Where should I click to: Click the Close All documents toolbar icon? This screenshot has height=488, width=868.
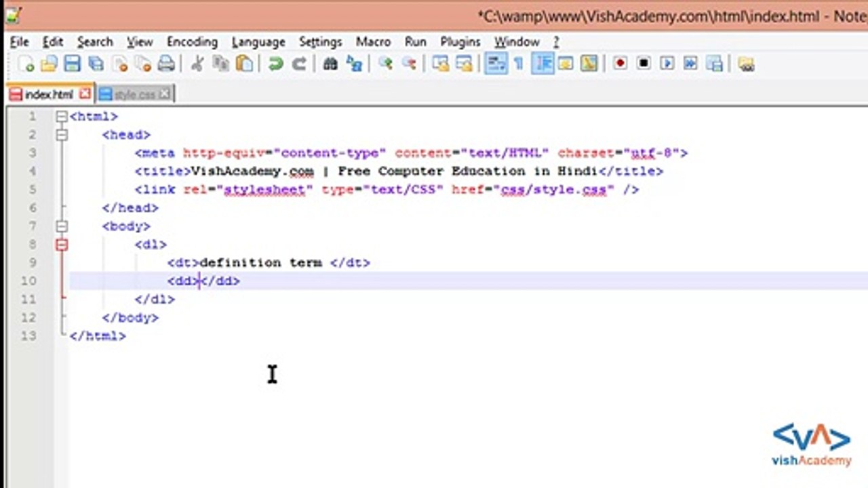pos(142,64)
